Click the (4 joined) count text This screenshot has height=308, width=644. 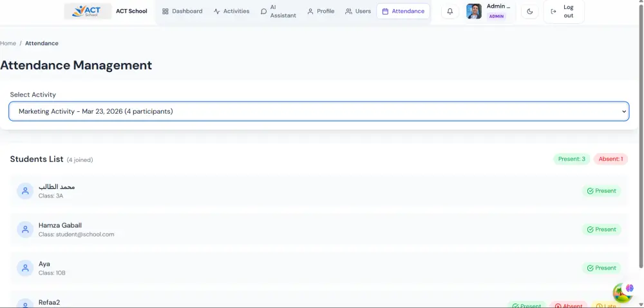click(80, 160)
